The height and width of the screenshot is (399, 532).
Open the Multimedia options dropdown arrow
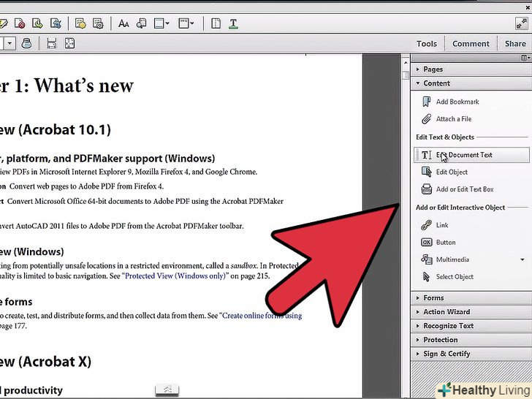click(x=522, y=259)
